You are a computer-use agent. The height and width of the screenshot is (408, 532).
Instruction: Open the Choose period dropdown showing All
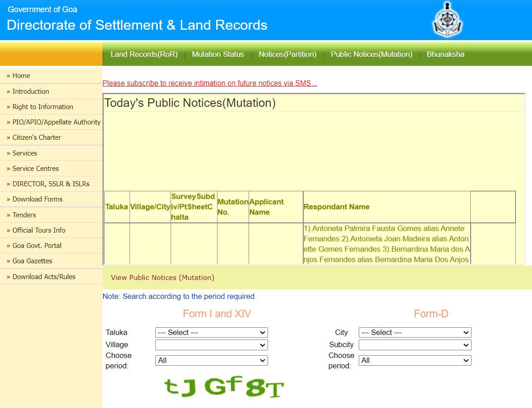pos(211,360)
